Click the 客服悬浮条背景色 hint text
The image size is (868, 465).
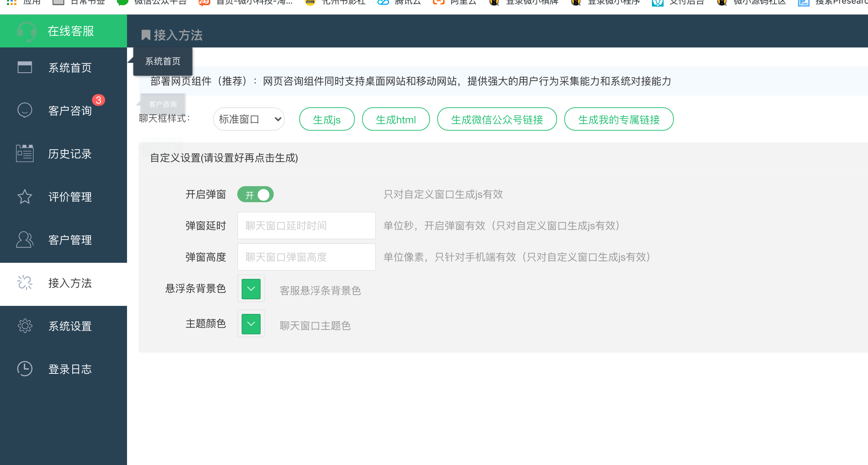[320, 291]
